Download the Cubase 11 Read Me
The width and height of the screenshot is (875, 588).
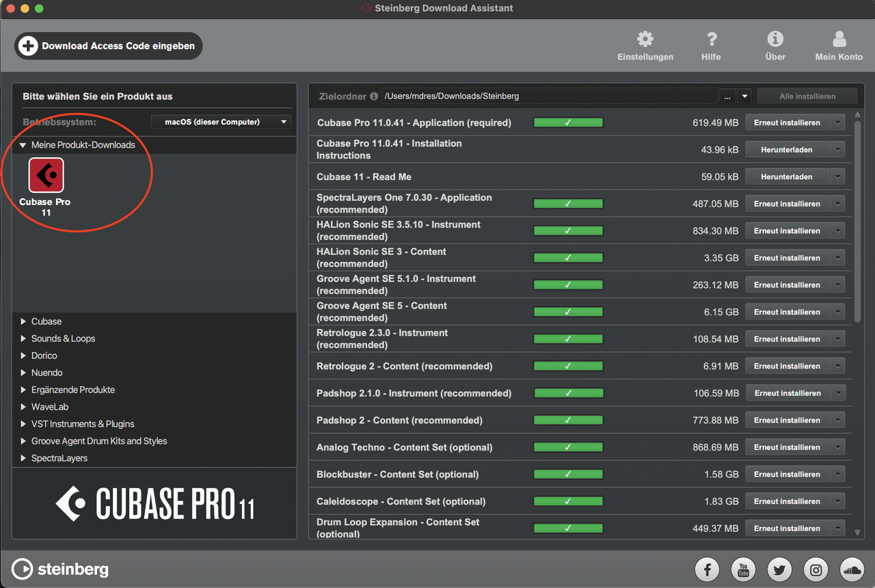pyautogui.click(x=787, y=176)
